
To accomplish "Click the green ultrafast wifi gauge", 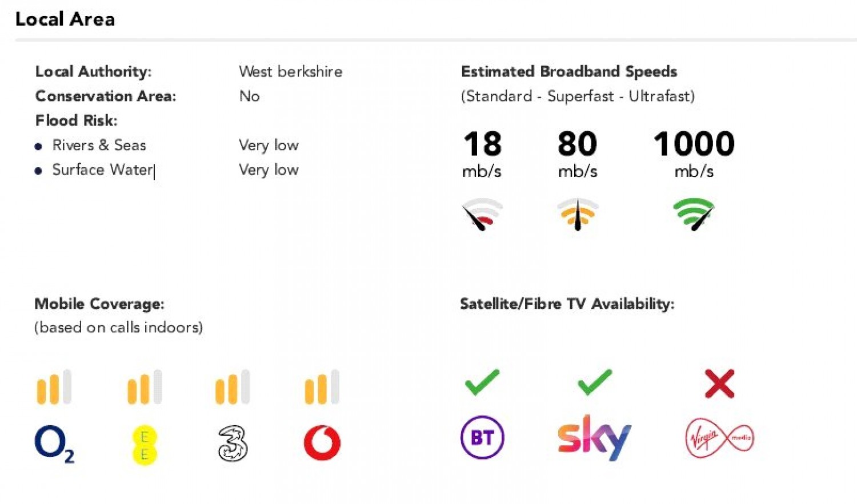I will coord(694,214).
